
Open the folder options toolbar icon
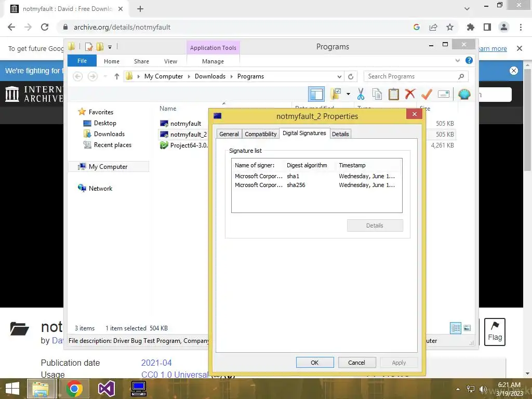tap(336, 94)
